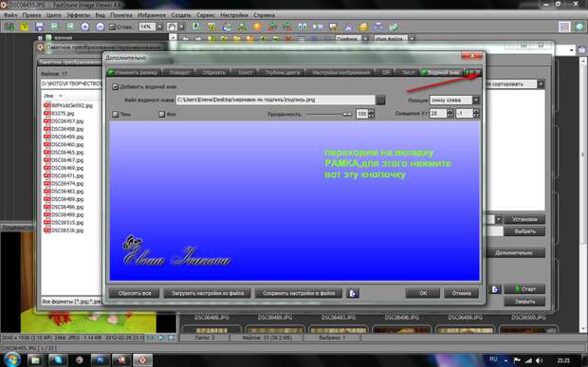The width and height of the screenshot is (588, 367).
Task: Open the Сервис menu
Action: (x=206, y=15)
